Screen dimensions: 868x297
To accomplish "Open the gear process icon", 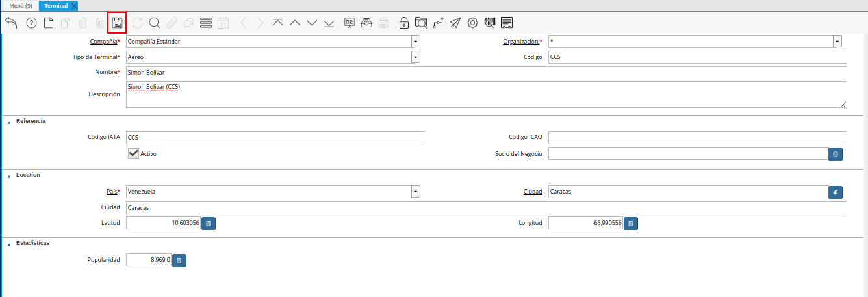I will [473, 23].
